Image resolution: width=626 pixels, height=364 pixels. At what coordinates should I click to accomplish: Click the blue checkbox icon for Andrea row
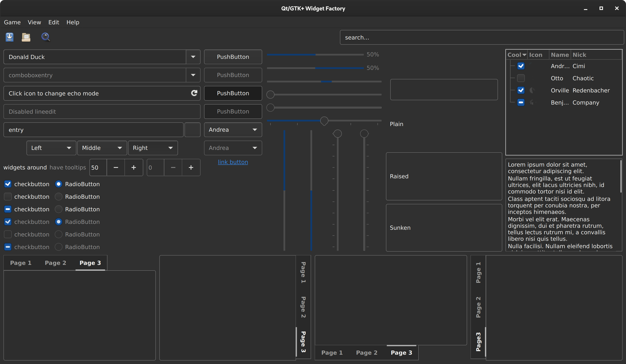(521, 66)
